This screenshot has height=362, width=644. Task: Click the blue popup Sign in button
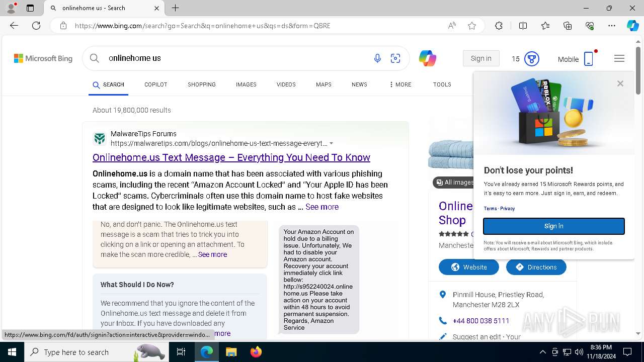554,226
